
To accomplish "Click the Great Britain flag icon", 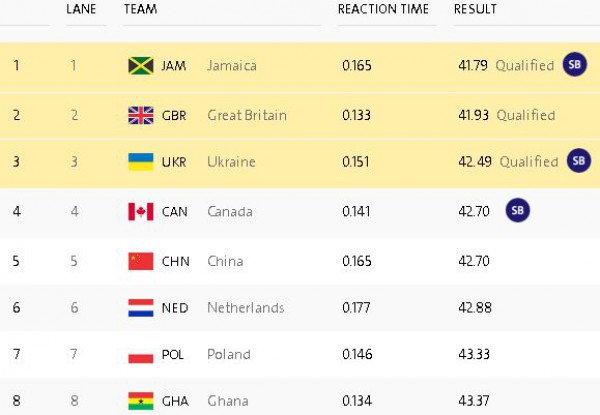I will click(x=141, y=116).
